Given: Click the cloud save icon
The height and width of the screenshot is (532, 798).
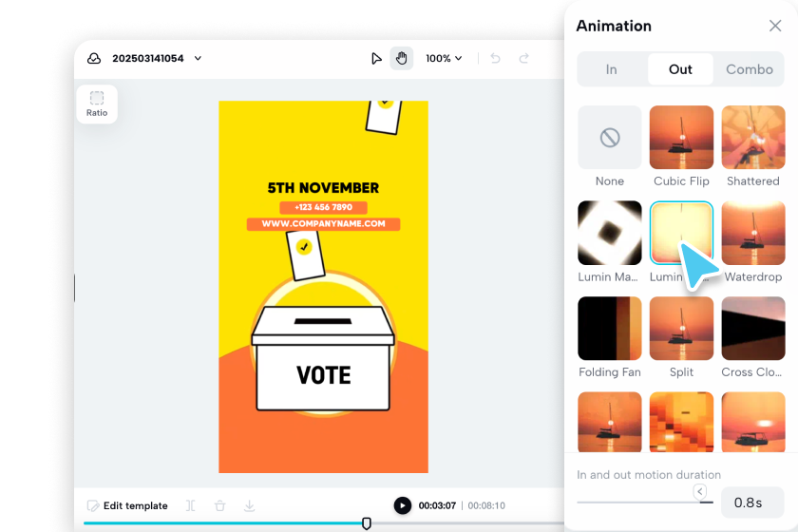Looking at the screenshot, I should coord(94,59).
